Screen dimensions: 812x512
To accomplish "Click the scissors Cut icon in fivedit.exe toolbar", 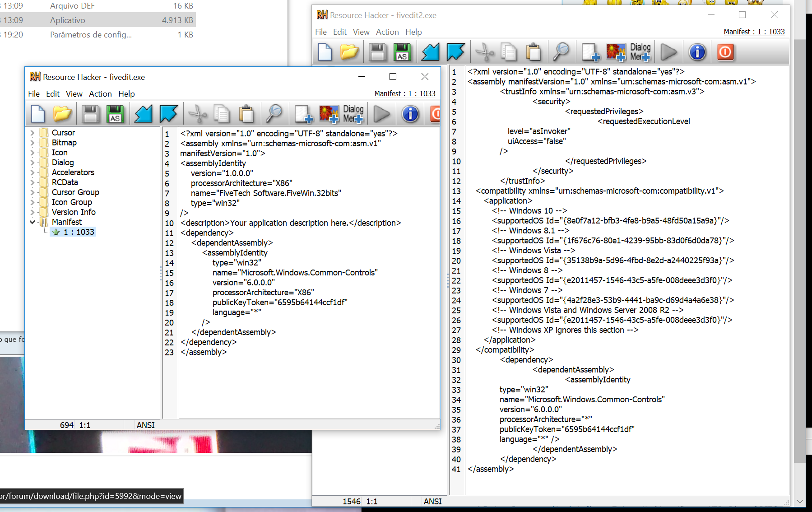I will click(x=197, y=114).
